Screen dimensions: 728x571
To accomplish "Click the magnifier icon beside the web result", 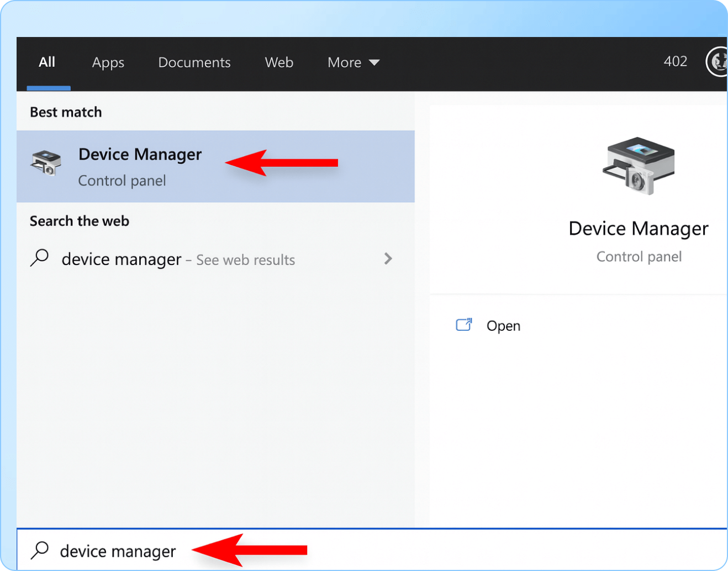I will pyautogui.click(x=40, y=258).
